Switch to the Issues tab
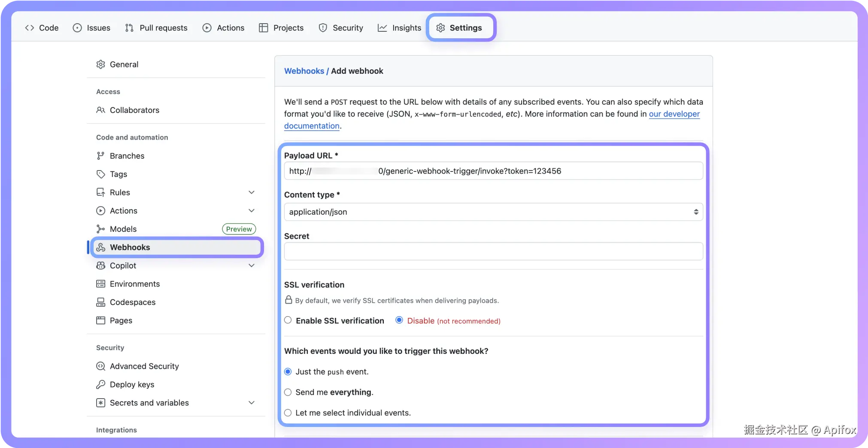The image size is (868, 448). point(91,28)
